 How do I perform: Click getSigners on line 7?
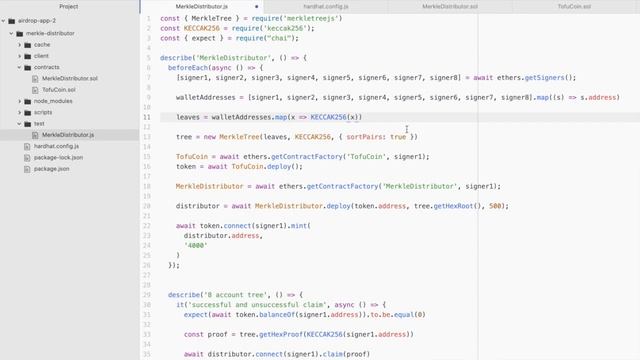[x=544, y=78]
